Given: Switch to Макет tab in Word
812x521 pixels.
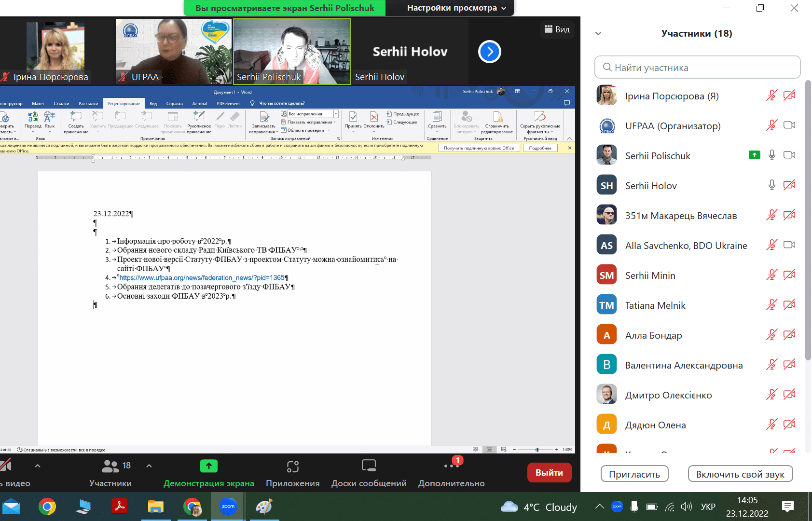Looking at the screenshot, I should pos(38,103).
